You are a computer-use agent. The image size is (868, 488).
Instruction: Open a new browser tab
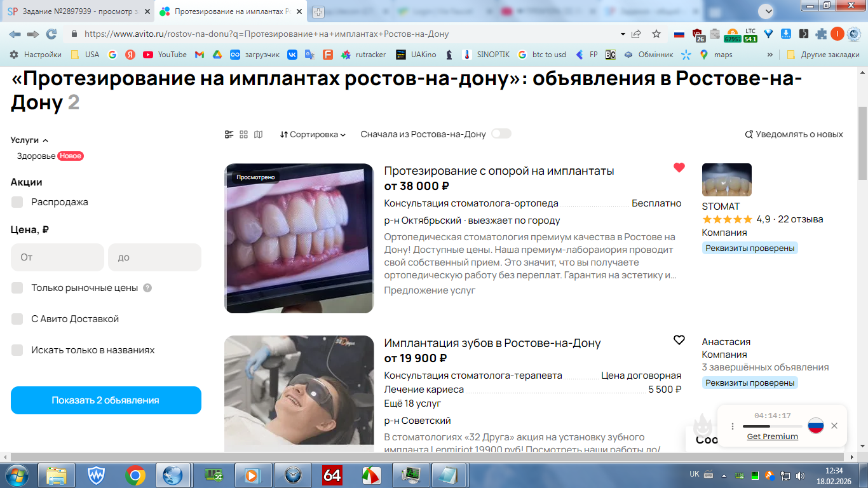coord(318,12)
